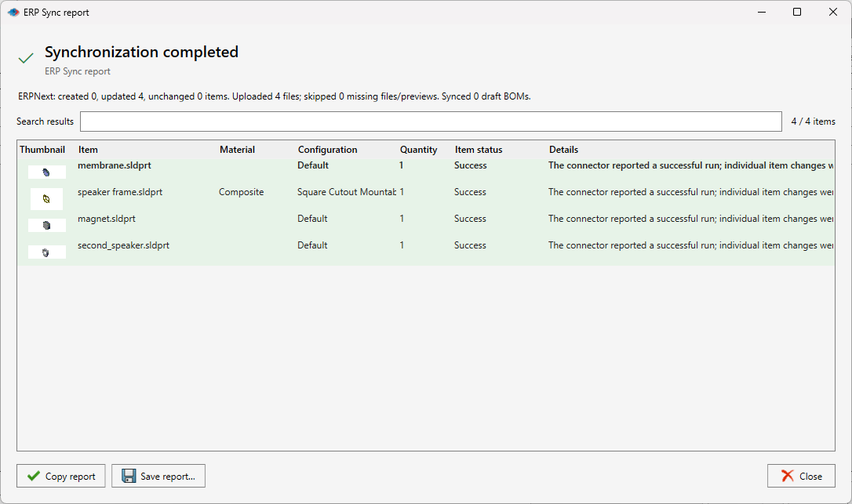Click the Composite material cell
The image size is (852, 504).
click(242, 192)
